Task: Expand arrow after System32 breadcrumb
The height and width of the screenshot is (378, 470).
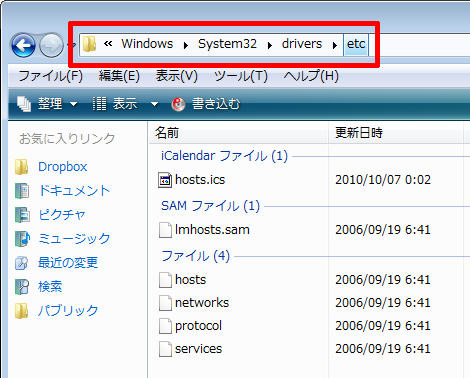Action: pyautogui.click(x=270, y=45)
